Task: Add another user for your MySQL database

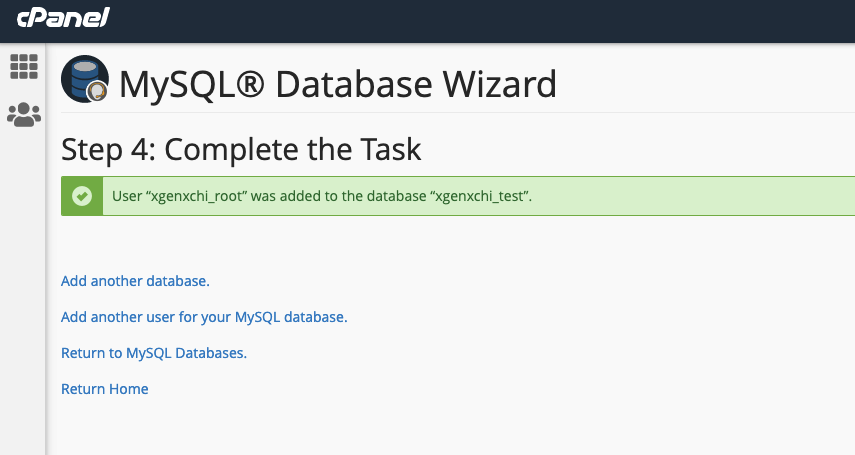Action: pyautogui.click(x=204, y=317)
